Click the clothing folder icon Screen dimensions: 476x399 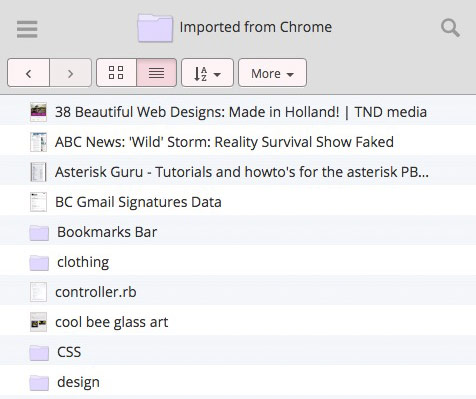coord(39,263)
